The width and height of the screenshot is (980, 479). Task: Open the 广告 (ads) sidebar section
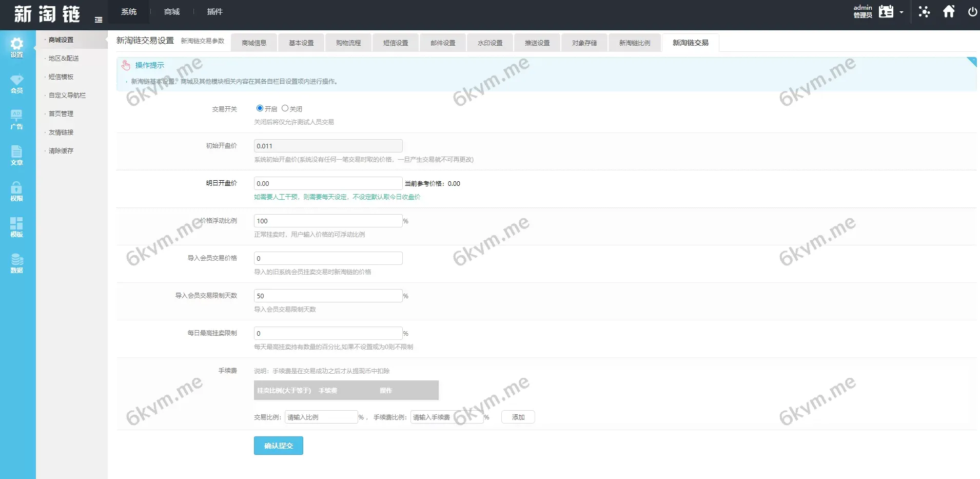coord(17,120)
